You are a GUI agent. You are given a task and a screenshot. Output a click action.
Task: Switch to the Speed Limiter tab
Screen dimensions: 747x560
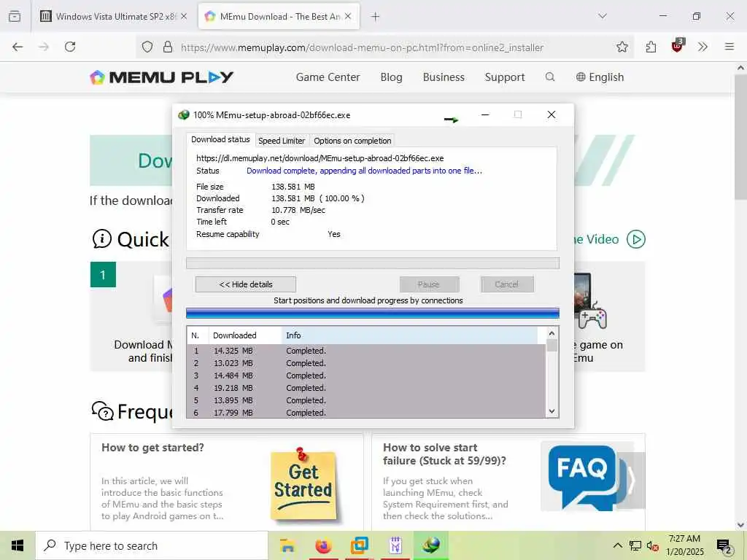[x=282, y=141]
